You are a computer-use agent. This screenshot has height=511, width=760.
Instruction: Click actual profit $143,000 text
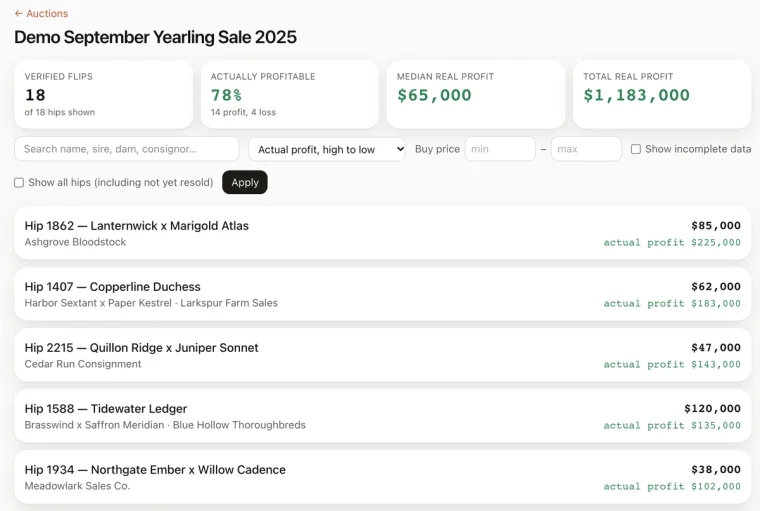coord(672,365)
